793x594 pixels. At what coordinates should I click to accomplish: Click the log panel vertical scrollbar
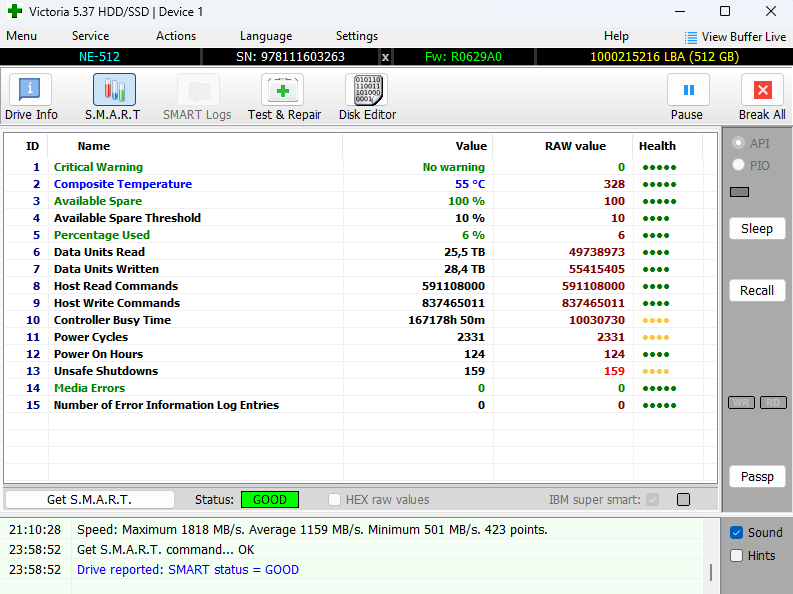pyautogui.click(x=711, y=571)
